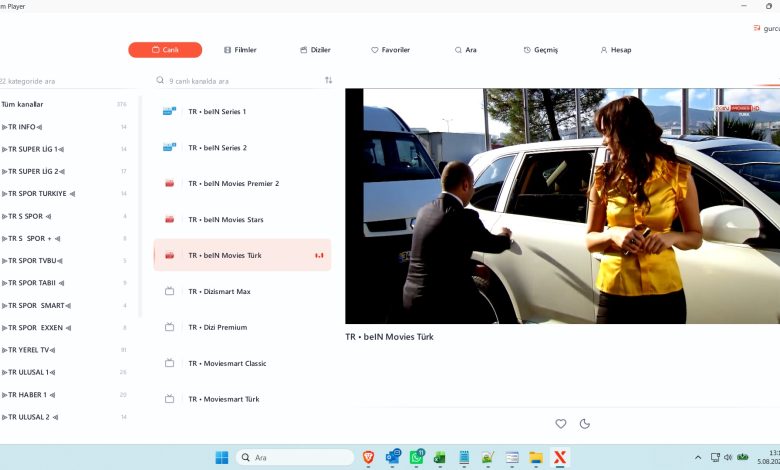
Task: Play TR Dizismart Max channel
Action: click(x=242, y=291)
